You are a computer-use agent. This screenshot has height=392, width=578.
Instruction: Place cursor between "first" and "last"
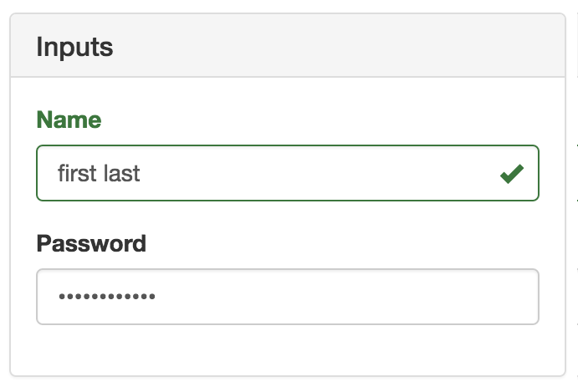coord(97,174)
